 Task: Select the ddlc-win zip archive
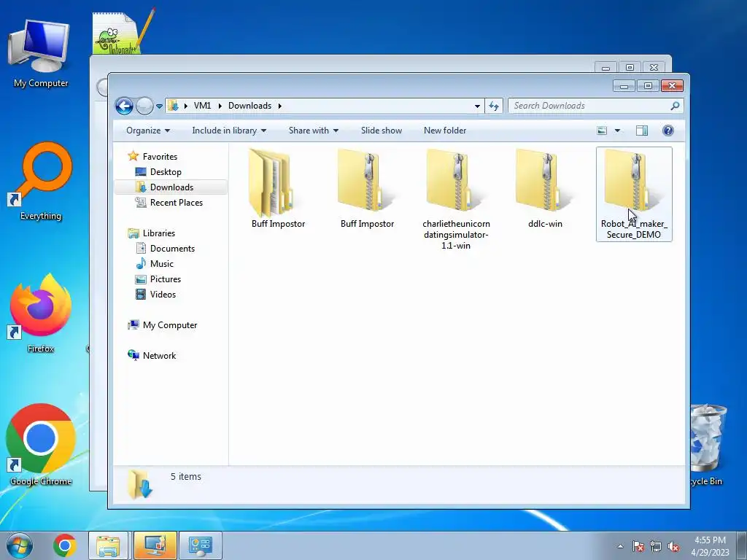click(545, 189)
